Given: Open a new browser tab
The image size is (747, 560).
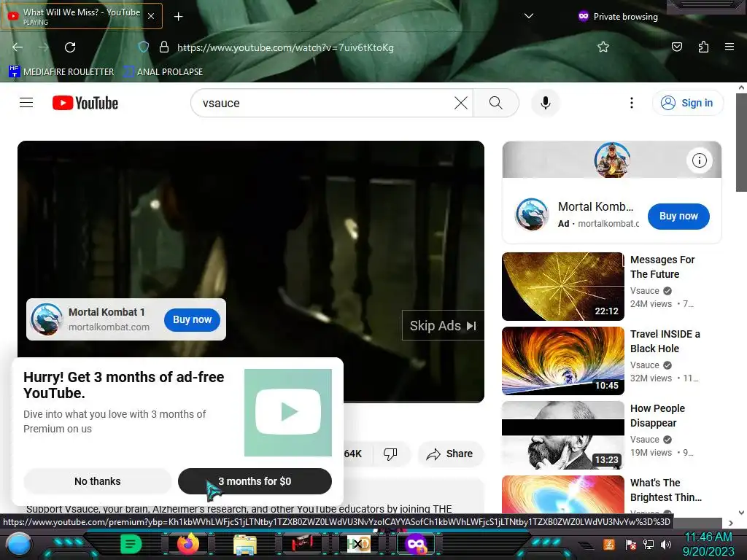Looking at the screenshot, I should (178, 17).
